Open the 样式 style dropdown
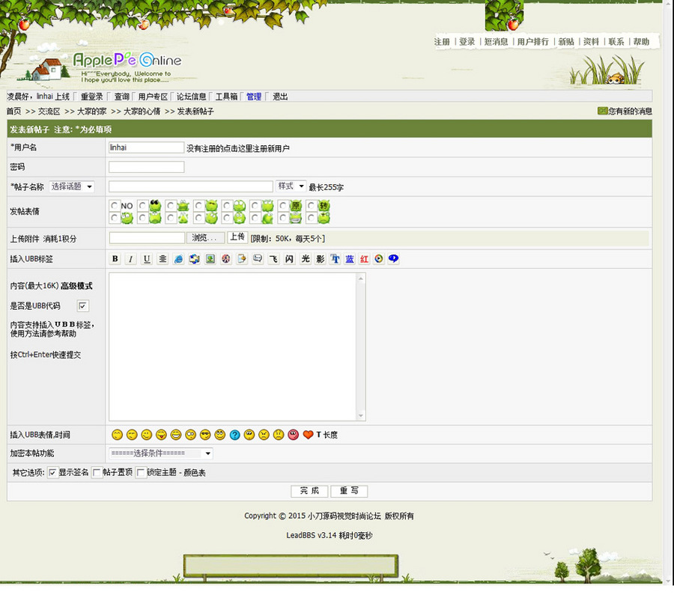 [291, 186]
